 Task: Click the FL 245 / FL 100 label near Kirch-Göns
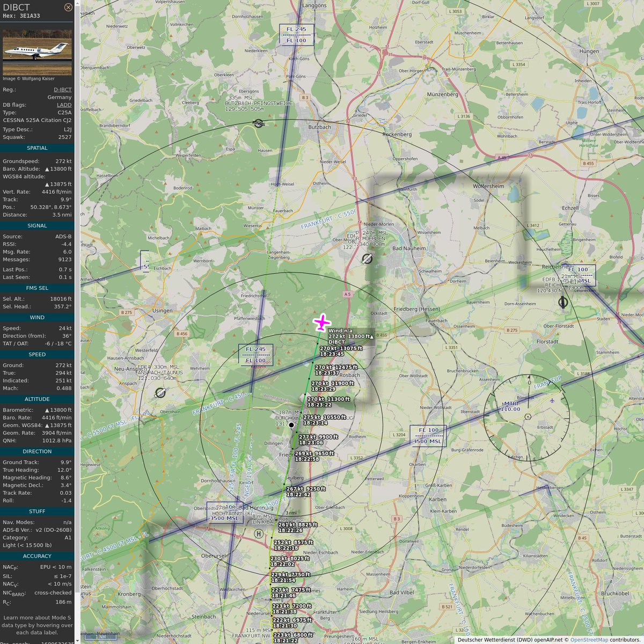tap(296, 35)
